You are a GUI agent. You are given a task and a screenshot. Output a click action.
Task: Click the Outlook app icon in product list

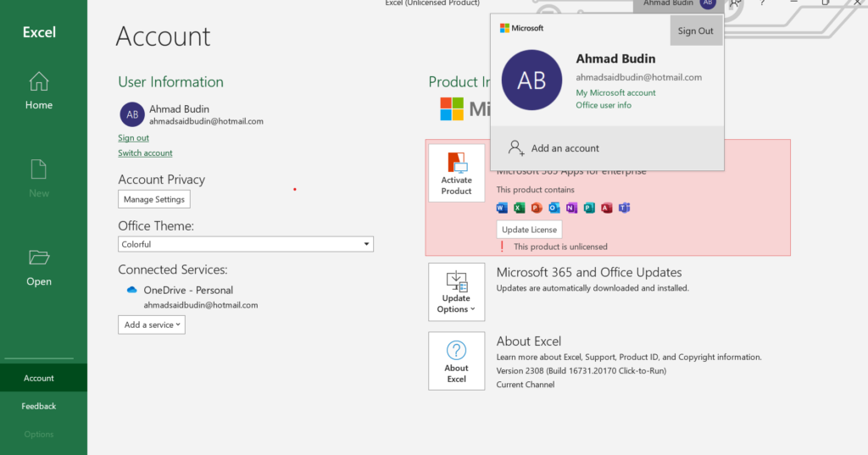554,208
